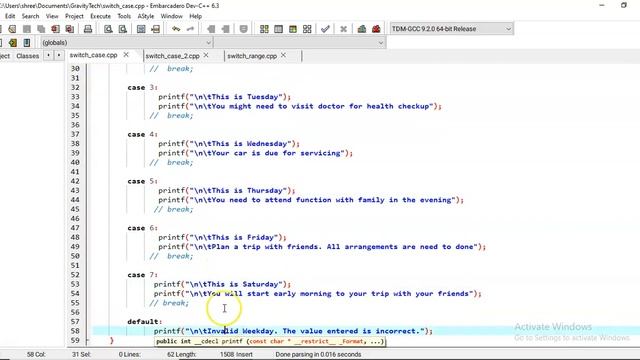
Task: Click the Close All files toolbar icon
Action: coord(70,29)
